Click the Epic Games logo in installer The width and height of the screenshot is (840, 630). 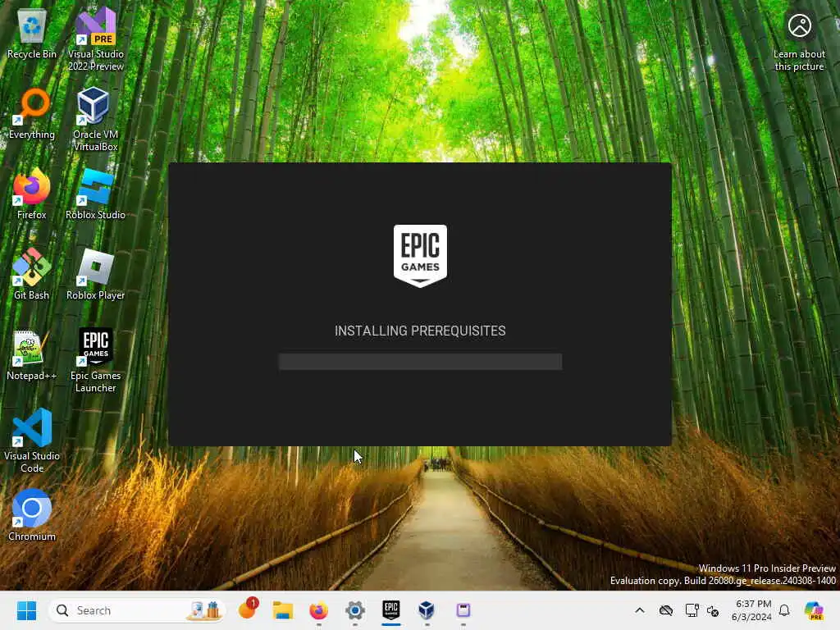tap(420, 256)
